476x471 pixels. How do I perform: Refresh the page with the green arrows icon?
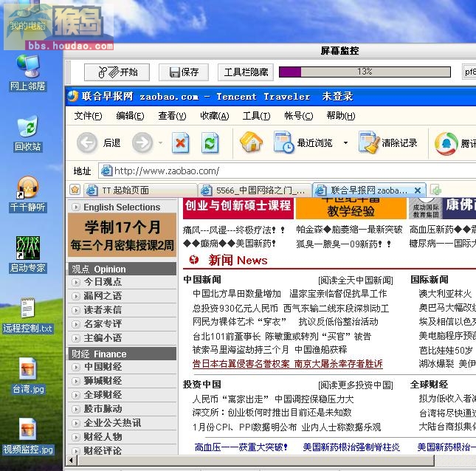pos(210,142)
